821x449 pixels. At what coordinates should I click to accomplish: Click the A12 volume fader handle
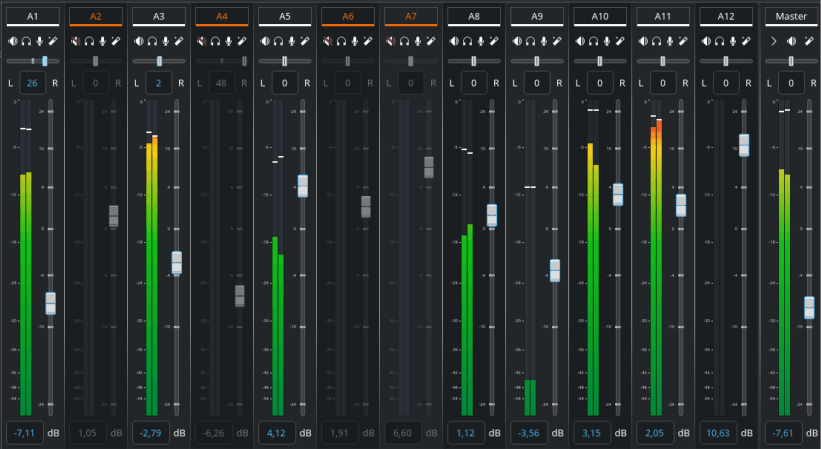743,145
